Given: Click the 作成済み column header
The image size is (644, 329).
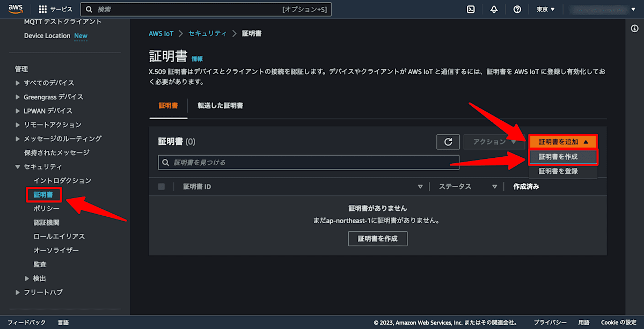Looking at the screenshot, I should (x=526, y=187).
